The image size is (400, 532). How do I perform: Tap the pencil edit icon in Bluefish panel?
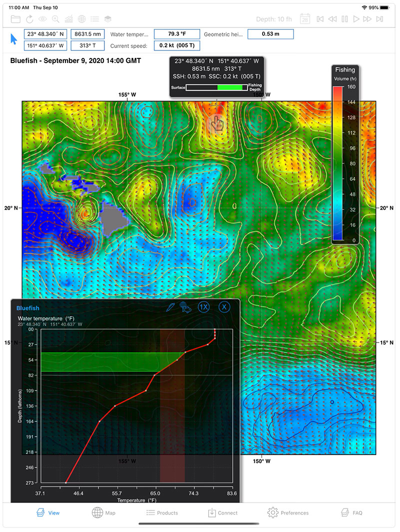[170, 307]
